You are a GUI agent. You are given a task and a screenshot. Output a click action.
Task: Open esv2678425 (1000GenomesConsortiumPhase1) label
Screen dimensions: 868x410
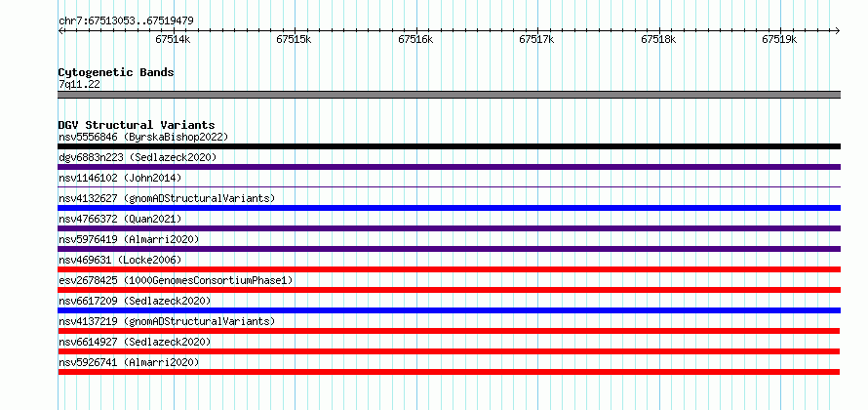coord(176,280)
